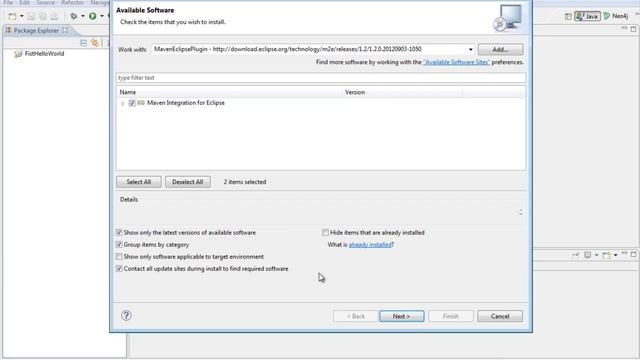Click the type filter text field
Screen dimensions: 640x360
tap(321, 78)
